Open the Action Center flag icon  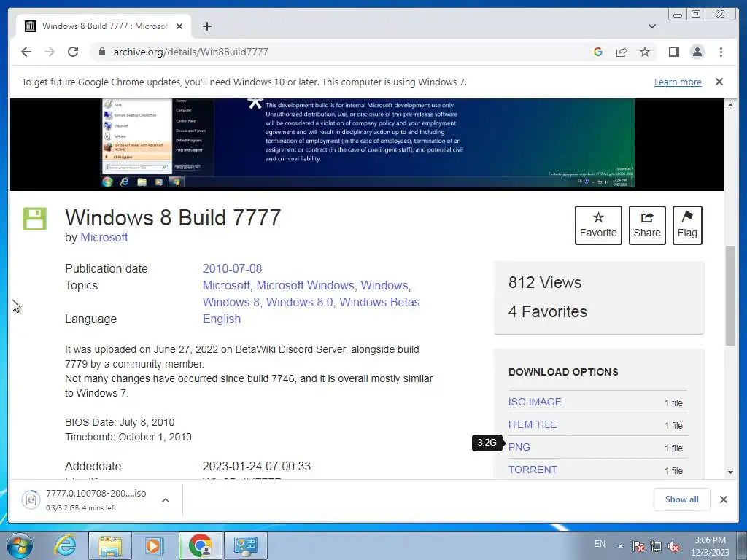click(x=638, y=546)
